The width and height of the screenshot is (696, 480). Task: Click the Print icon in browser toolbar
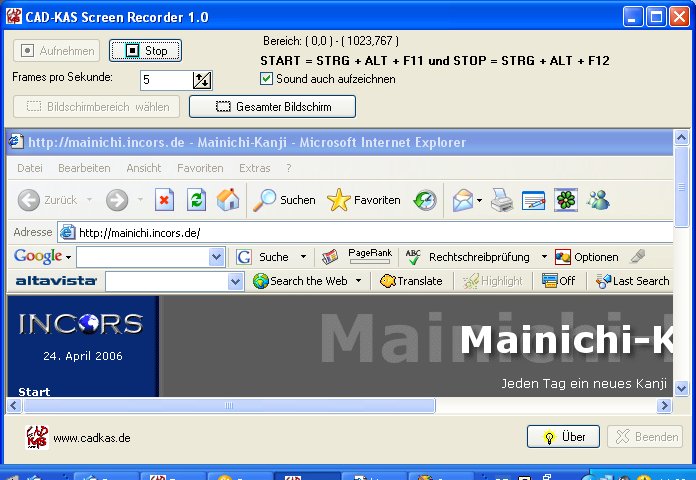click(502, 200)
